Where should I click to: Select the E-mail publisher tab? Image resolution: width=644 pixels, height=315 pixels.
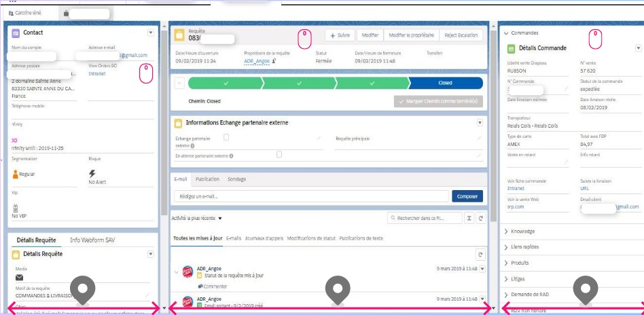coord(181,179)
